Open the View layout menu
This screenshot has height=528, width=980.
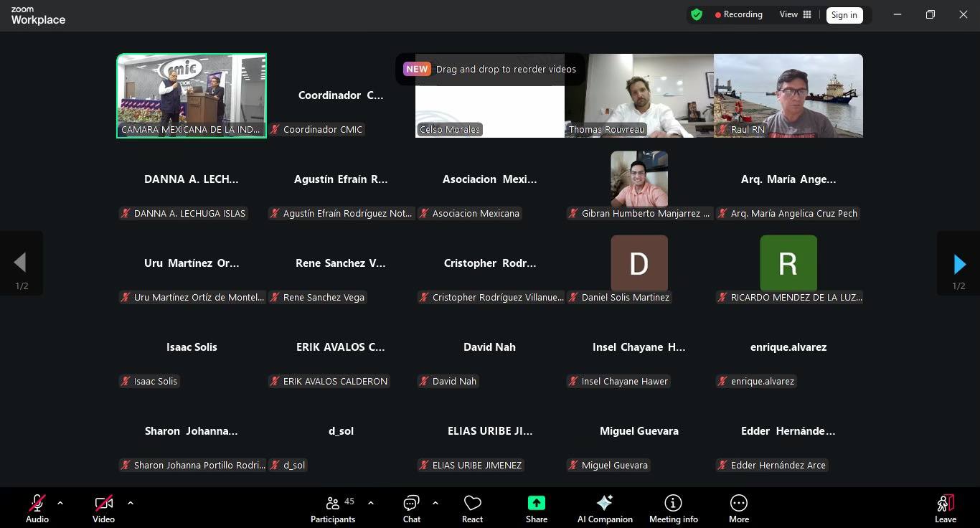pos(796,14)
